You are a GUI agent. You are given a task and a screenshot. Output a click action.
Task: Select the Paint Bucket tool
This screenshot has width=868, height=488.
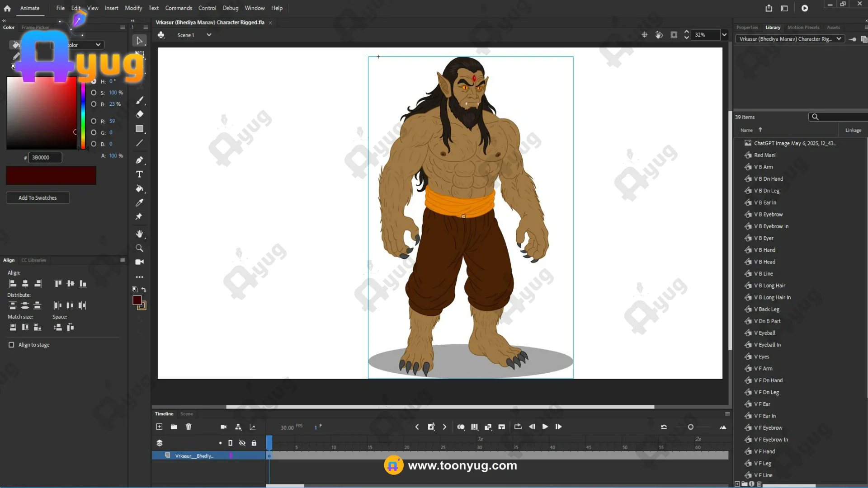139,188
